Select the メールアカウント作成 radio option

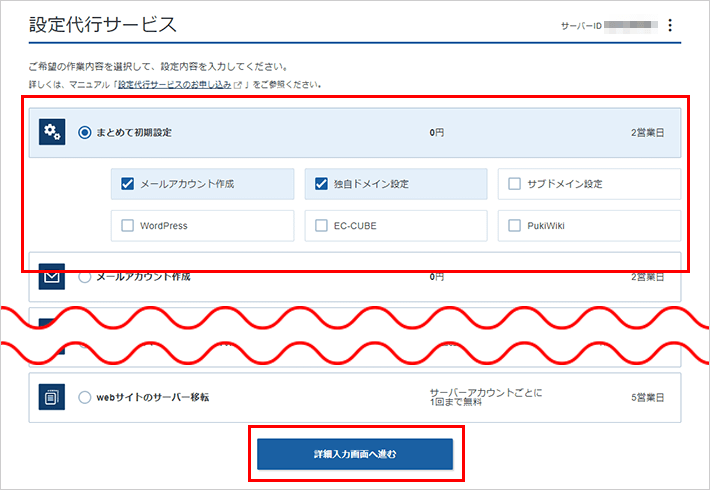[x=84, y=277]
